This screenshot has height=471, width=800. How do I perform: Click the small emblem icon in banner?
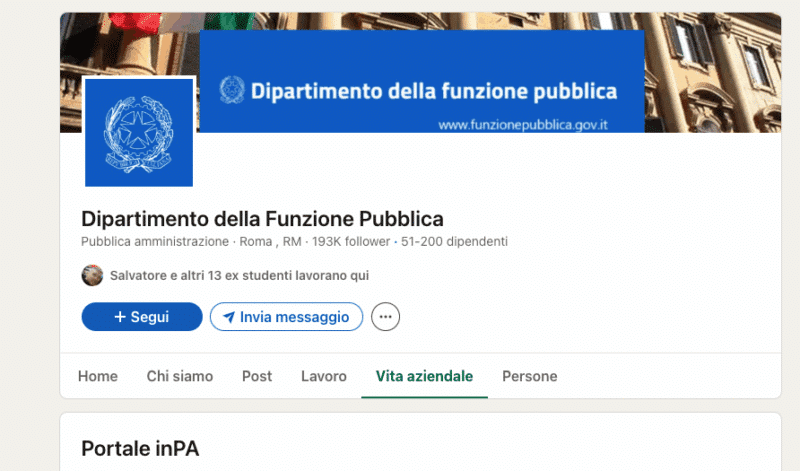pos(232,90)
